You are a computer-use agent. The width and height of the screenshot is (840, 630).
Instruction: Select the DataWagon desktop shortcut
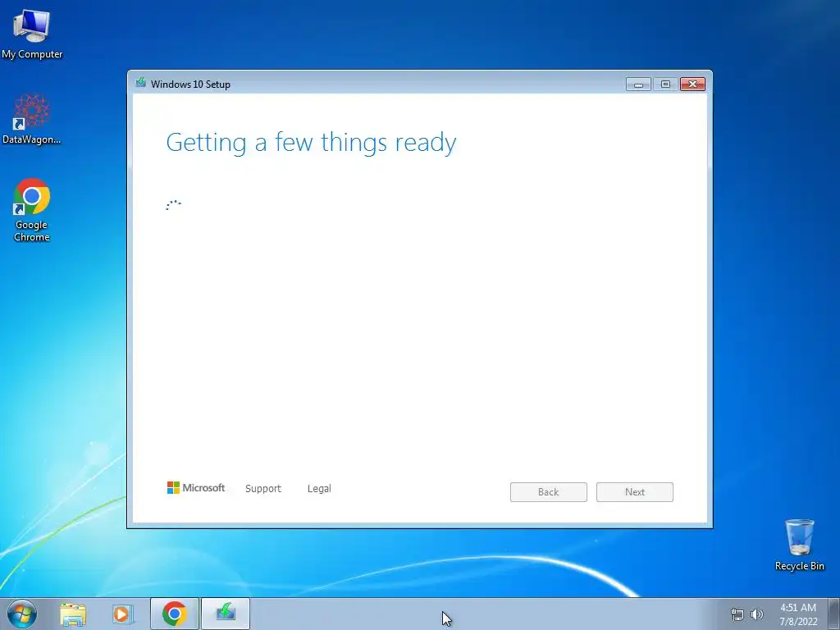[x=32, y=119]
